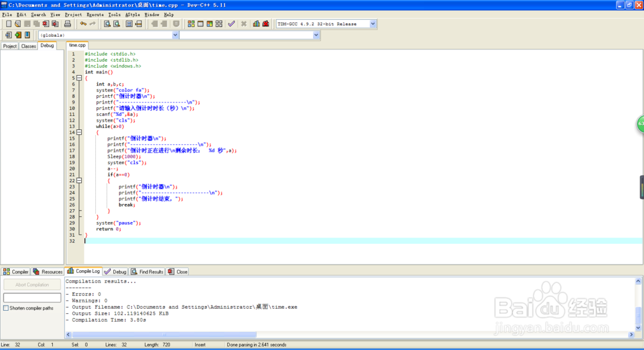The height and width of the screenshot is (350, 644).
Task: Click the compile log scroll-down arrow
Action: (638, 328)
